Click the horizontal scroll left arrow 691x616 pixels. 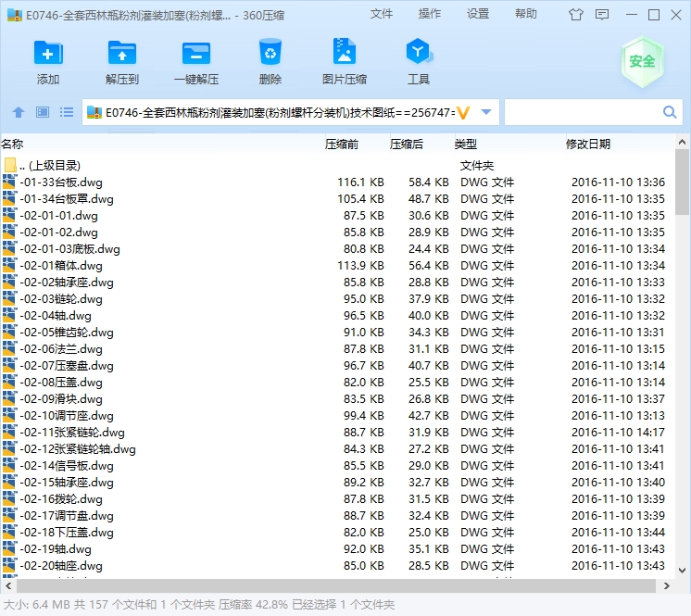8,586
